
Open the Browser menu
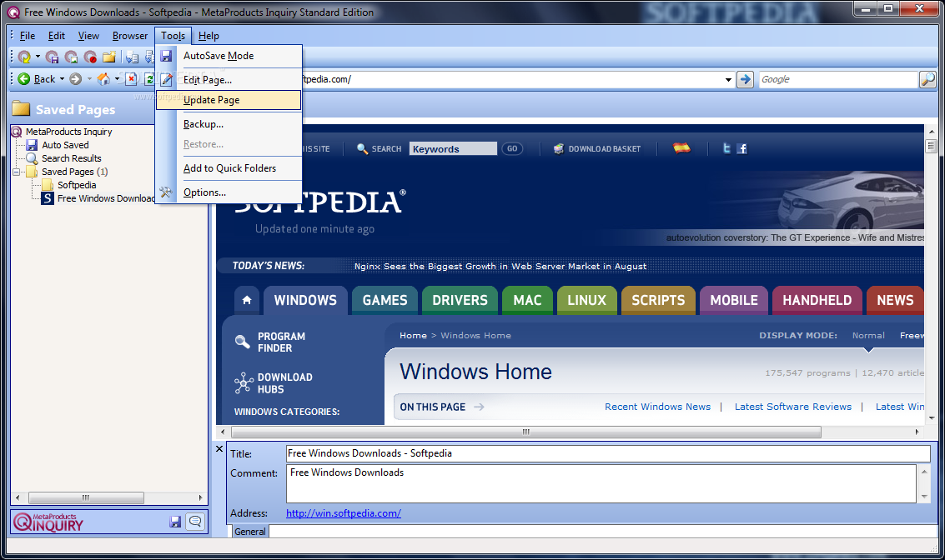(x=129, y=36)
